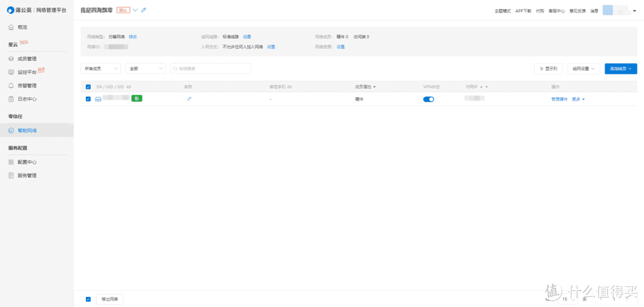Toggle eye icon next to SN / UID / SID

(x=129, y=87)
